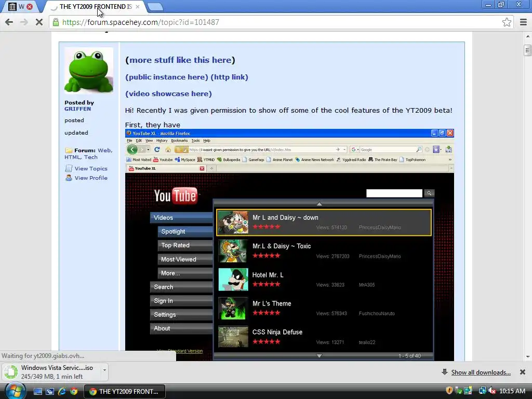Click the Show Desktop quick launch icon
The image size is (532, 399).
[37, 392]
